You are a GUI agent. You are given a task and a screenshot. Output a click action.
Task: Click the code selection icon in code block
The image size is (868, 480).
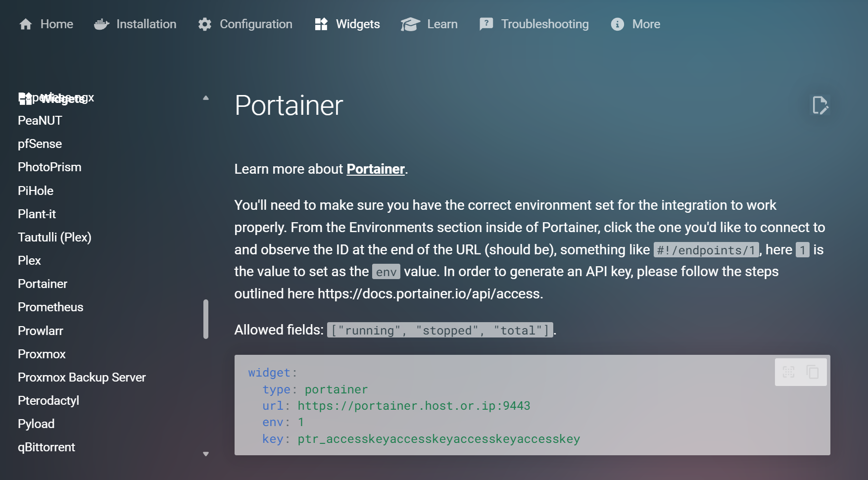[x=788, y=372]
